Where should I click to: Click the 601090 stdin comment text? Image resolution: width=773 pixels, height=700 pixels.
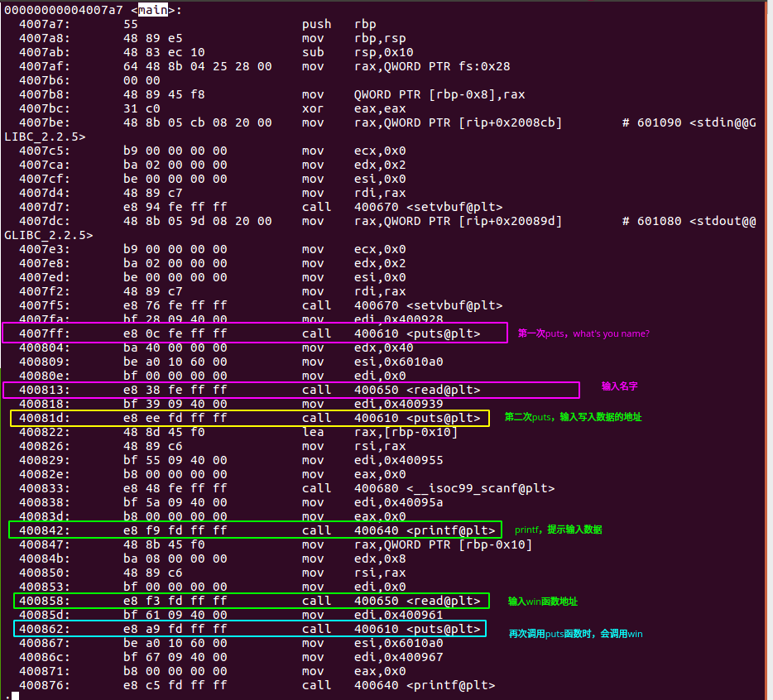687,122
